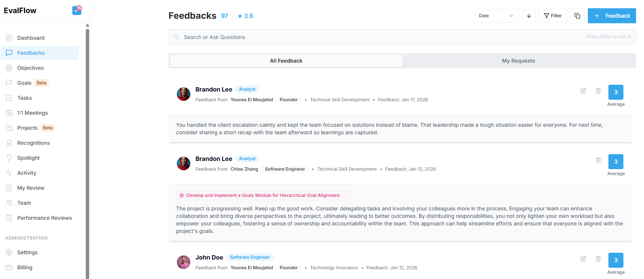Screen dimensions: 644x279
Task: Edit Brandon Lee's Jan 17 feedback
Action: point(583,91)
